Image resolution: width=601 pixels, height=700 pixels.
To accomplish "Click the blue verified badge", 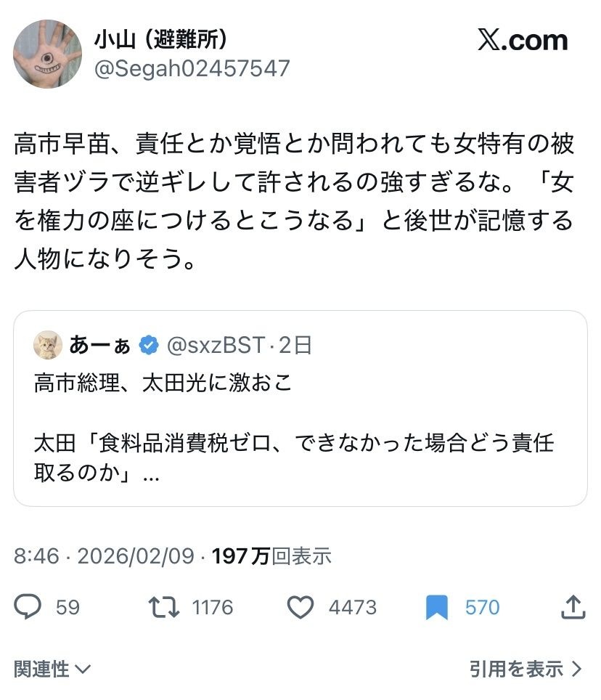I will pyautogui.click(x=149, y=346).
